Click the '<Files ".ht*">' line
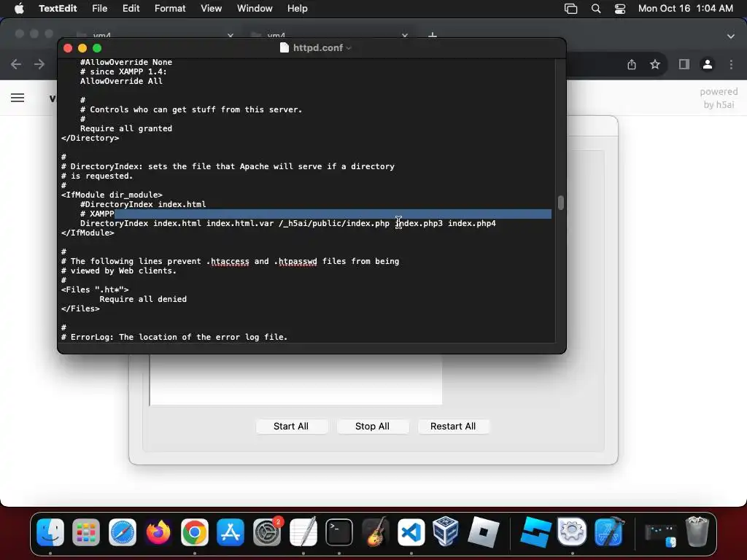This screenshot has width=747, height=560. [x=95, y=289]
